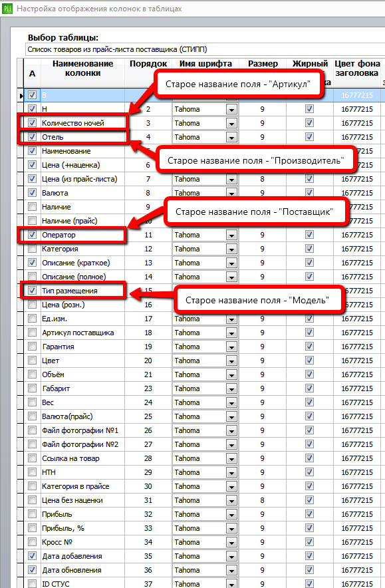Click the row selector of Отель row

20,137
